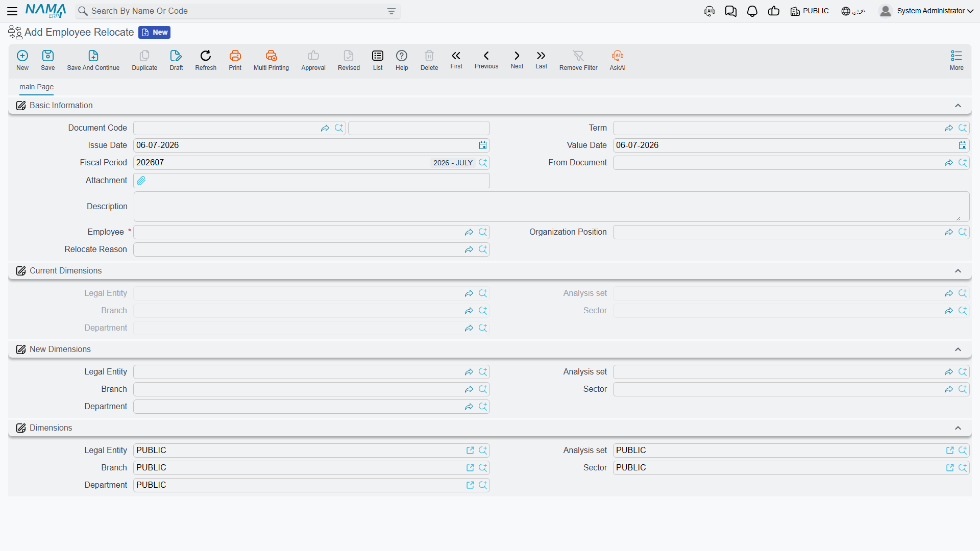Open Dimensions Sector PUBLIC lookup search
This screenshot has width=980, height=551.
(x=963, y=468)
